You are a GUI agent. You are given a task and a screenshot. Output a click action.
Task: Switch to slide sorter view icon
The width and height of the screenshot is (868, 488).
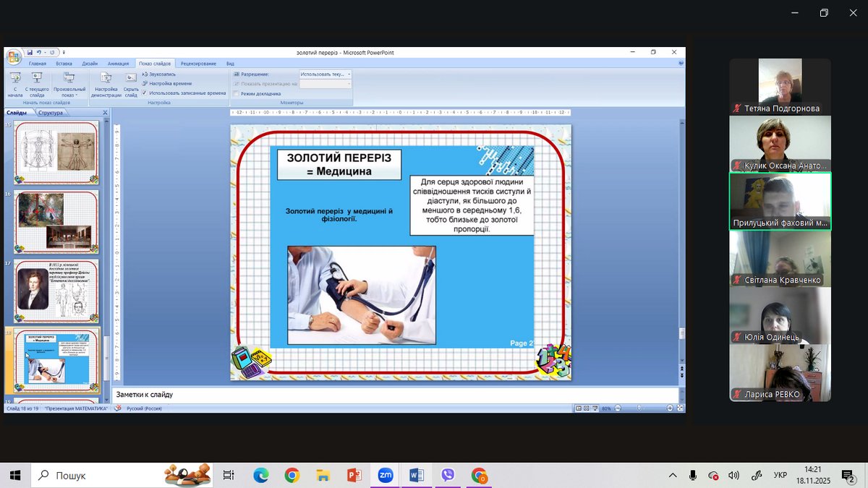click(587, 408)
